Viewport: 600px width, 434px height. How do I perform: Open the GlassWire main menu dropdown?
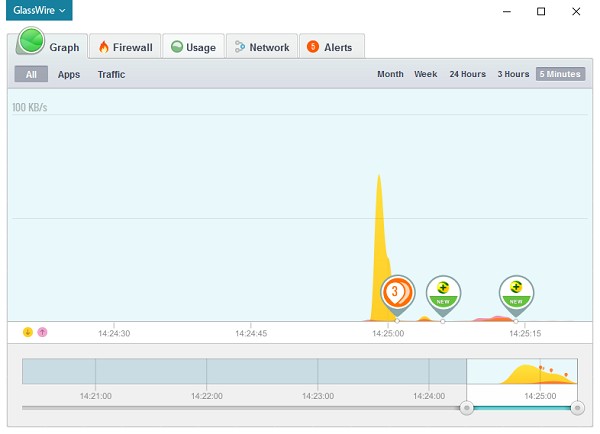(x=39, y=11)
